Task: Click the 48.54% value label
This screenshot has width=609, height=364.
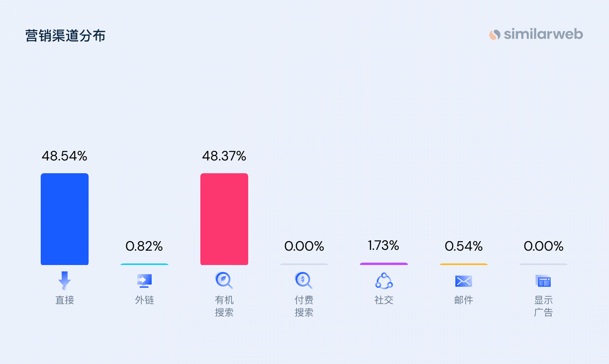Action: pos(65,156)
